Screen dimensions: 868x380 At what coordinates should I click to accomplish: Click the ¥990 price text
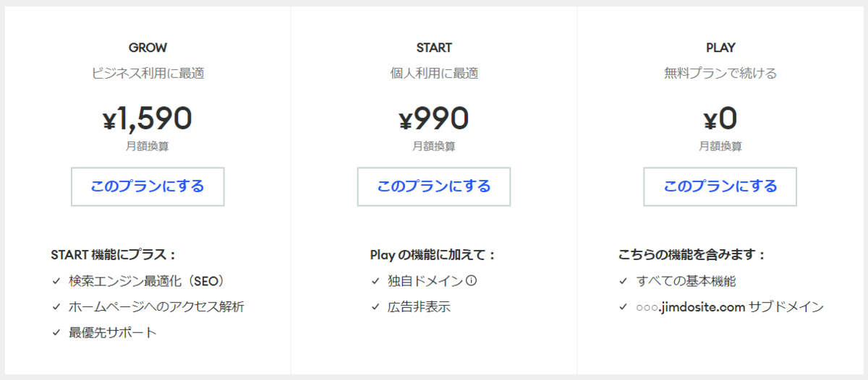(x=434, y=119)
